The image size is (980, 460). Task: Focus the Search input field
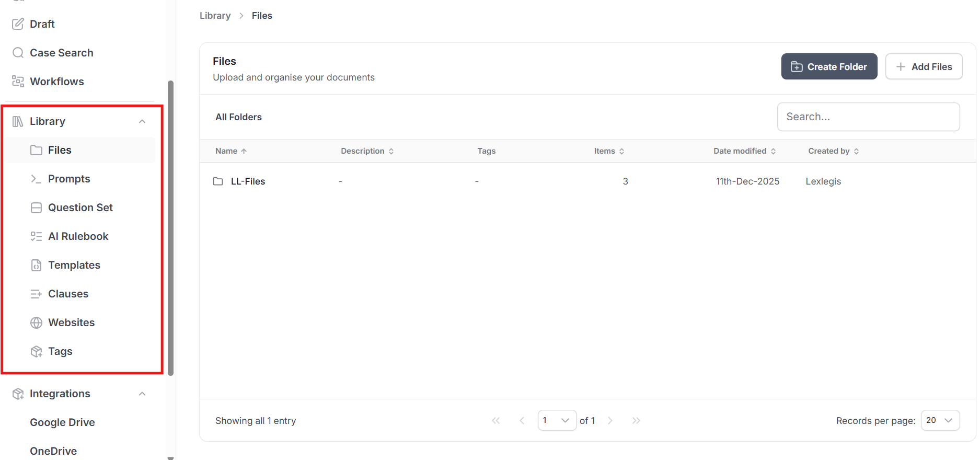pyautogui.click(x=868, y=117)
